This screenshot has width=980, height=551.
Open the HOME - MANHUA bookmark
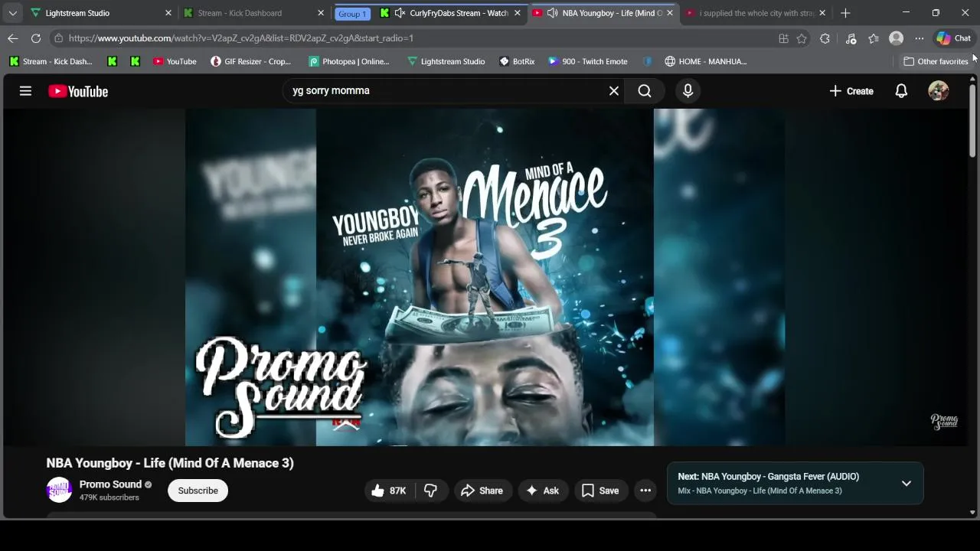[x=705, y=61]
